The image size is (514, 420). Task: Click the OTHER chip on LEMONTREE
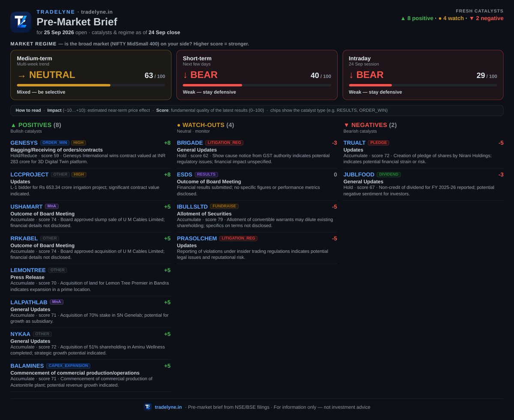[x=57, y=270]
